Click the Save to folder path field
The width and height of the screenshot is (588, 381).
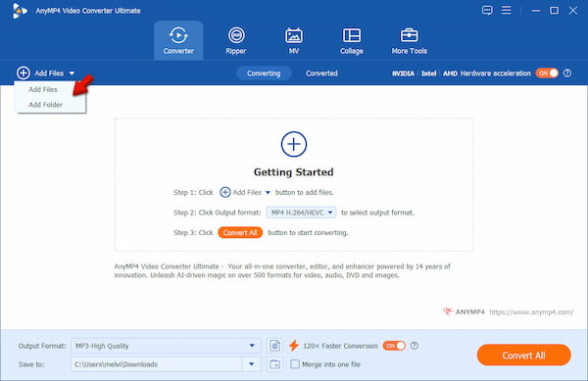click(x=157, y=364)
